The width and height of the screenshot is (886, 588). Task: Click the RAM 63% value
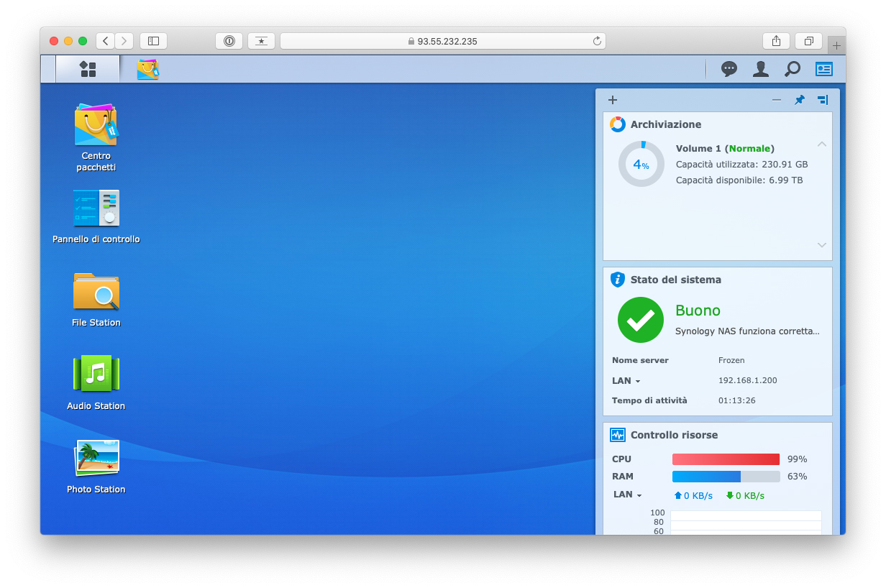coord(798,477)
